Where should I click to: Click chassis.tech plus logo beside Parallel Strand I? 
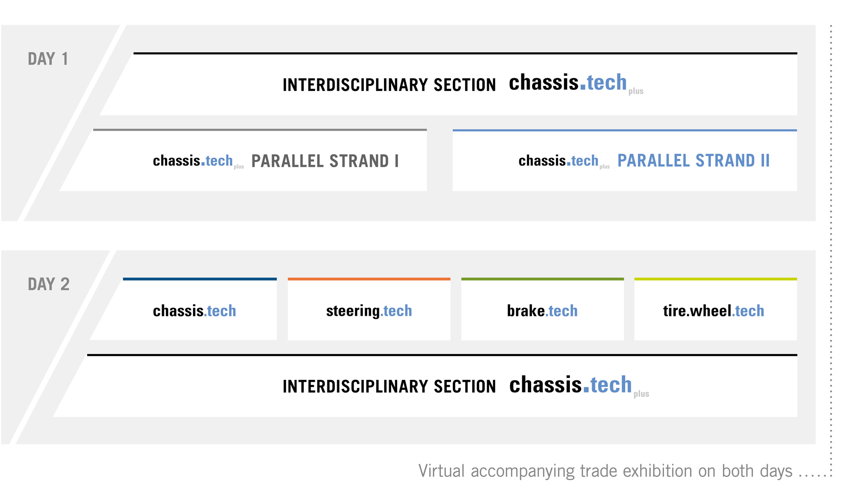coord(198,161)
